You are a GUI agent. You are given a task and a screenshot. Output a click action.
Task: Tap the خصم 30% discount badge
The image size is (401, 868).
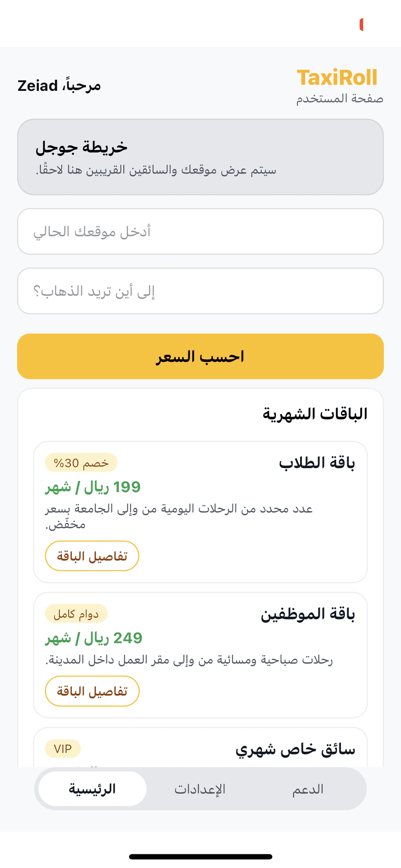tap(81, 463)
